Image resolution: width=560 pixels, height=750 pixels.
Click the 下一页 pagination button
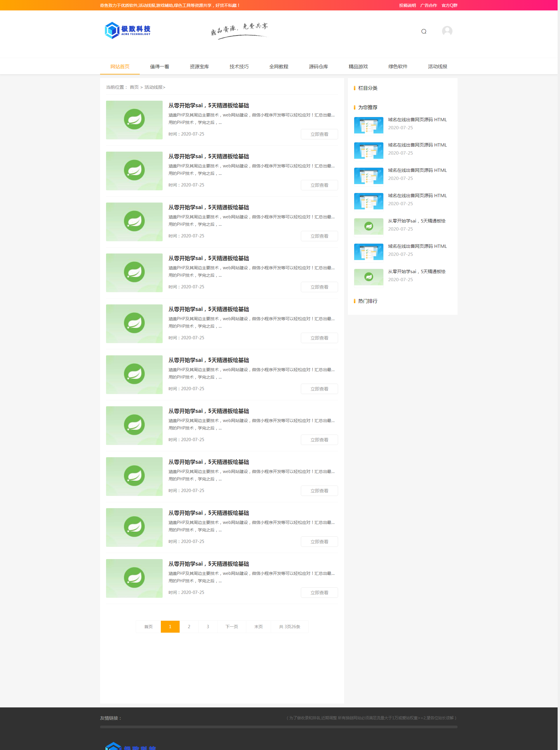tap(232, 627)
